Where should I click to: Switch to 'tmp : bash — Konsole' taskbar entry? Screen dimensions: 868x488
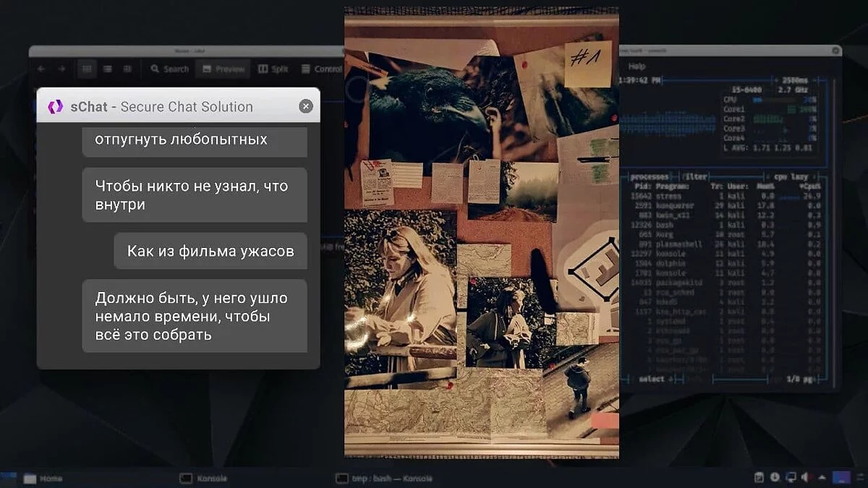click(x=383, y=478)
